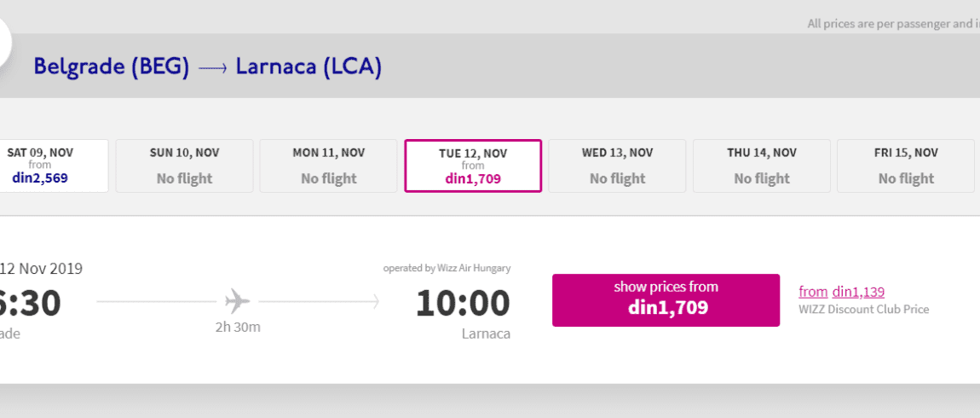Click the Larnaca (LCA) destination heading
Viewport: 980px width, 418px height.
tap(308, 67)
